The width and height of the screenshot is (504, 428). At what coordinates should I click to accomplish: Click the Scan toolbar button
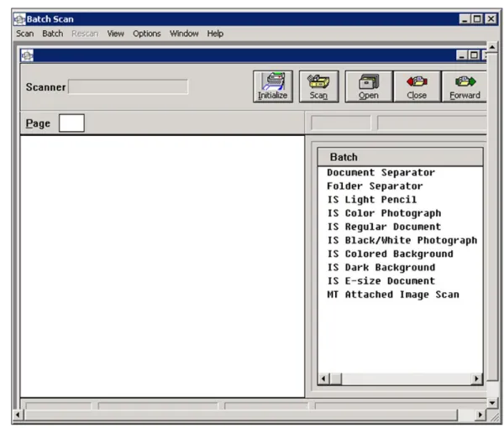pyautogui.click(x=318, y=86)
